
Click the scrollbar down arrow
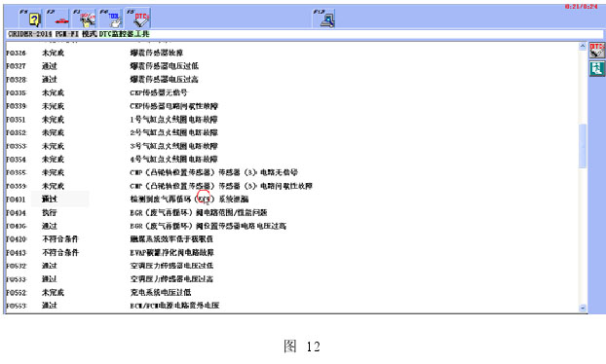tap(583, 308)
